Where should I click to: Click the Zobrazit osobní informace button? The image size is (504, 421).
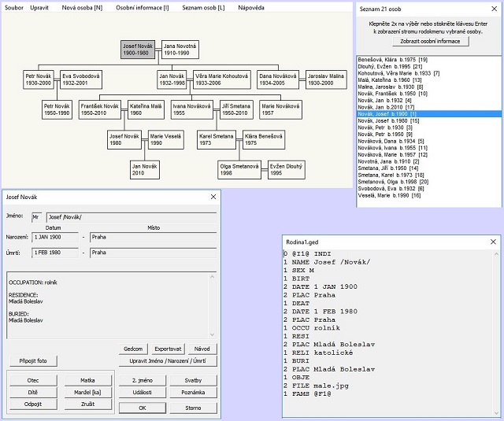point(429,41)
